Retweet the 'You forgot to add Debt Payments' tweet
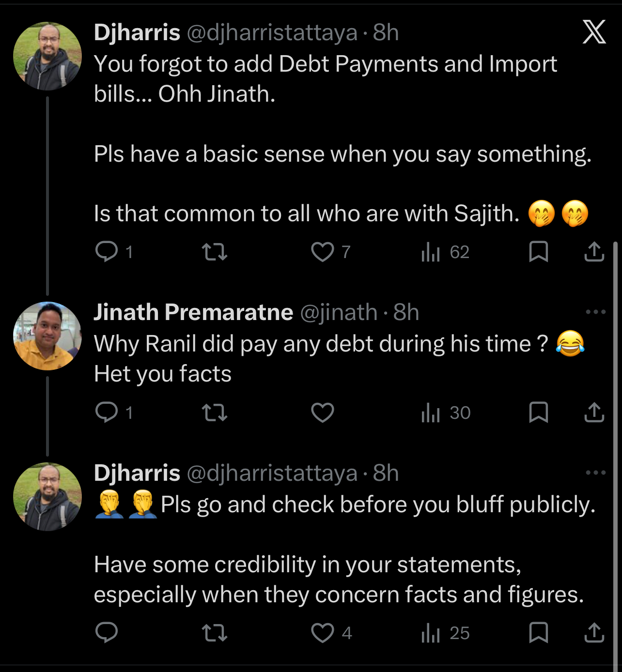This screenshot has height=672, width=622. pyautogui.click(x=214, y=252)
